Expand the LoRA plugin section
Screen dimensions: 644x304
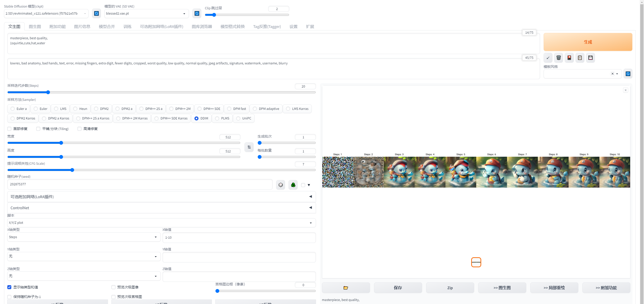(162, 197)
